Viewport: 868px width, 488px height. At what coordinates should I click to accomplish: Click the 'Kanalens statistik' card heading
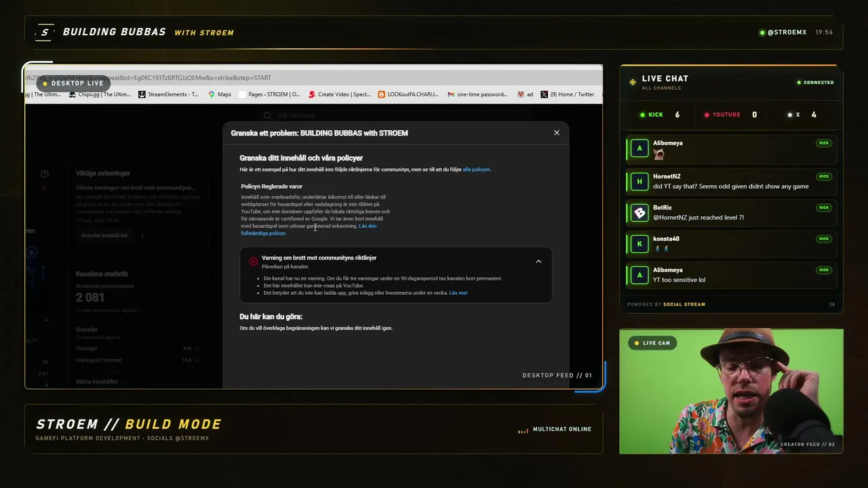click(x=102, y=274)
